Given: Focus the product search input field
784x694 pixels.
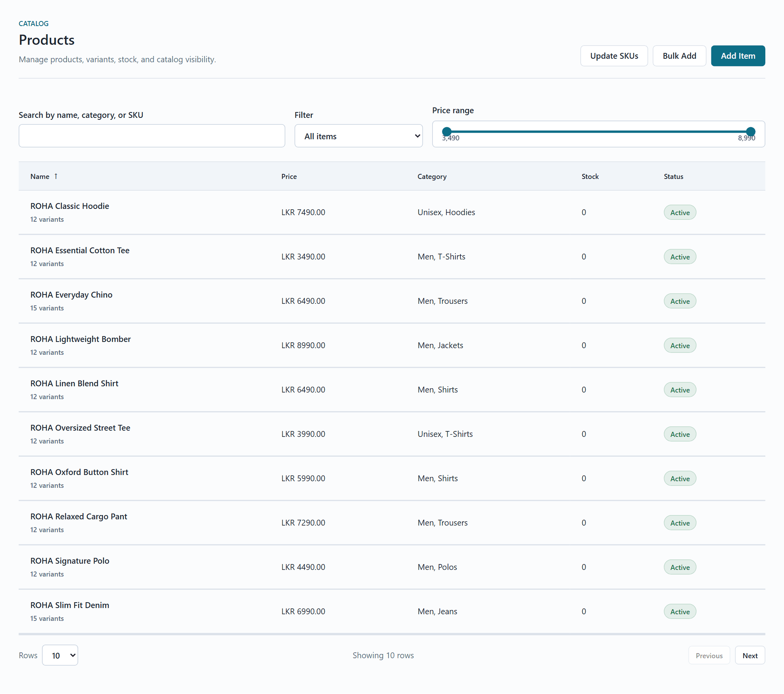Looking at the screenshot, I should (x=152, y=136).
